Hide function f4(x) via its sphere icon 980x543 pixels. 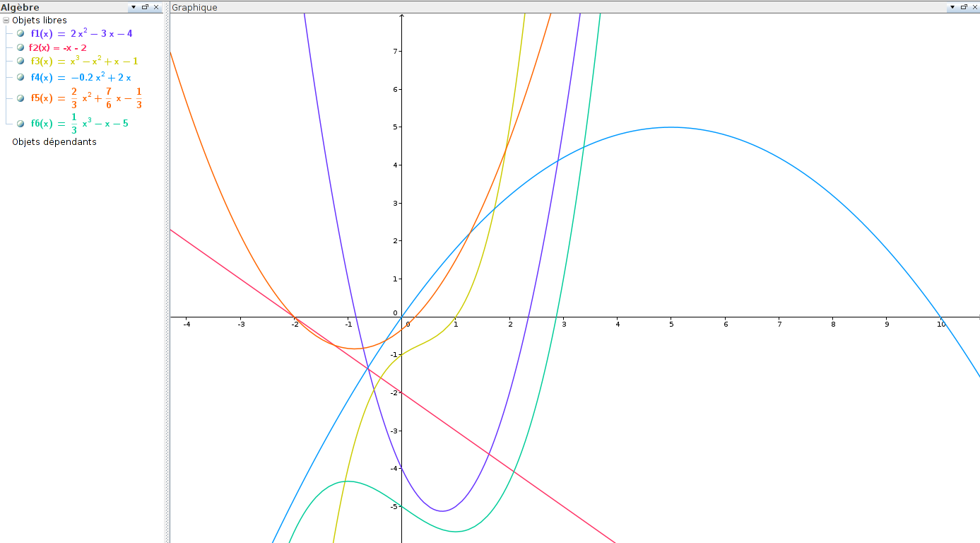[x=20, y=77]
